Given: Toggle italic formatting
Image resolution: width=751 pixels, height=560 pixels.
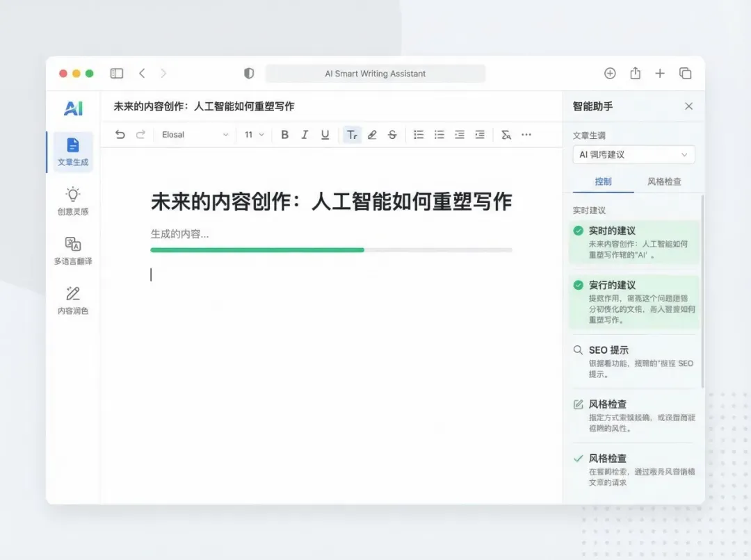Looking at the screenshot, I should click(x=305, y=135).
